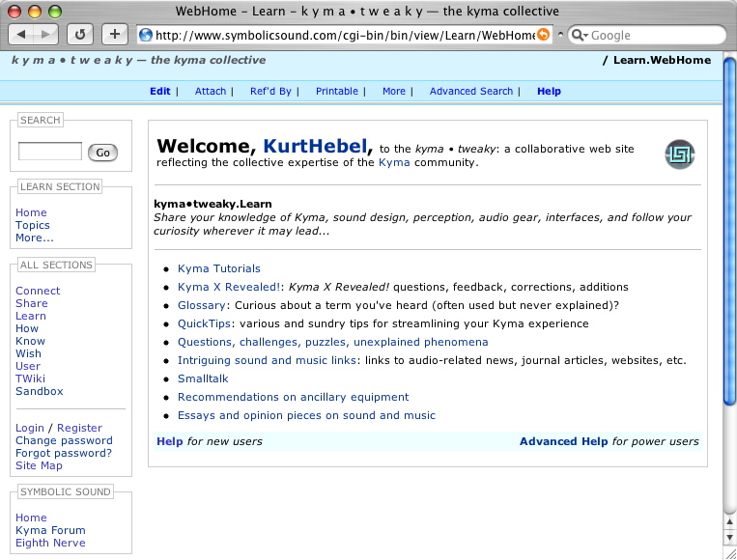The width and height of the screenshot is (737, 560).
Task: Open the Ref'd By link
Action: coord(270,91)
